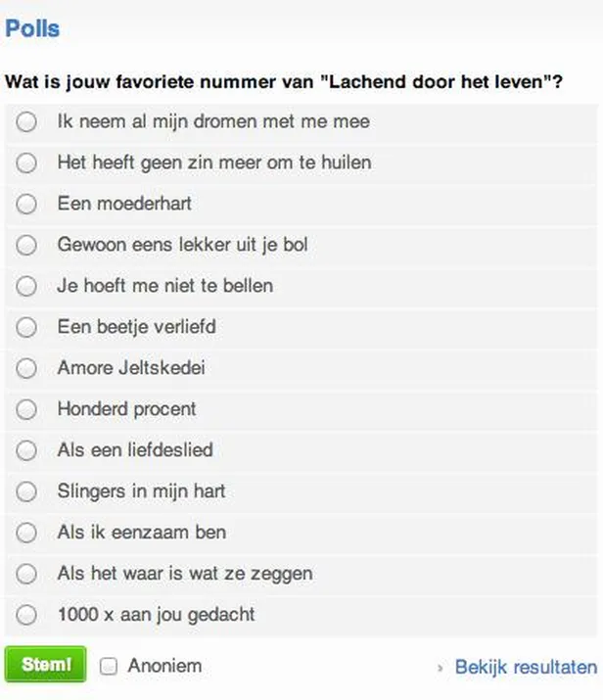The width and height of the screenshot is (603, 700).
Task: Click the Polls heading
Action: 32,28
